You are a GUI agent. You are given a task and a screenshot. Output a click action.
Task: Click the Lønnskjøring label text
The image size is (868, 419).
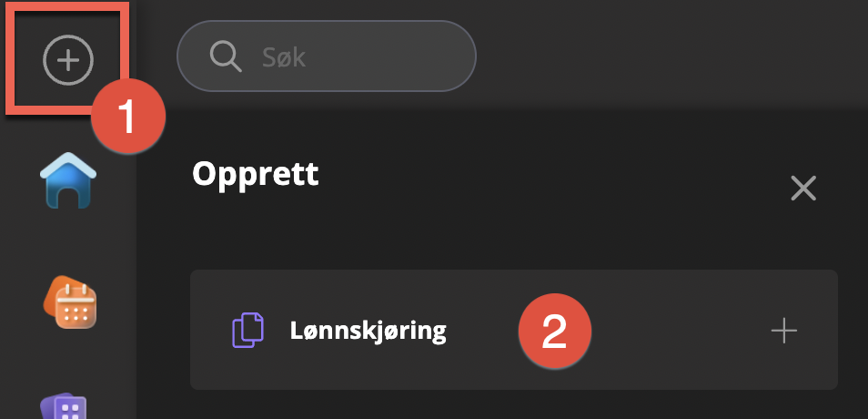[368, 330]
